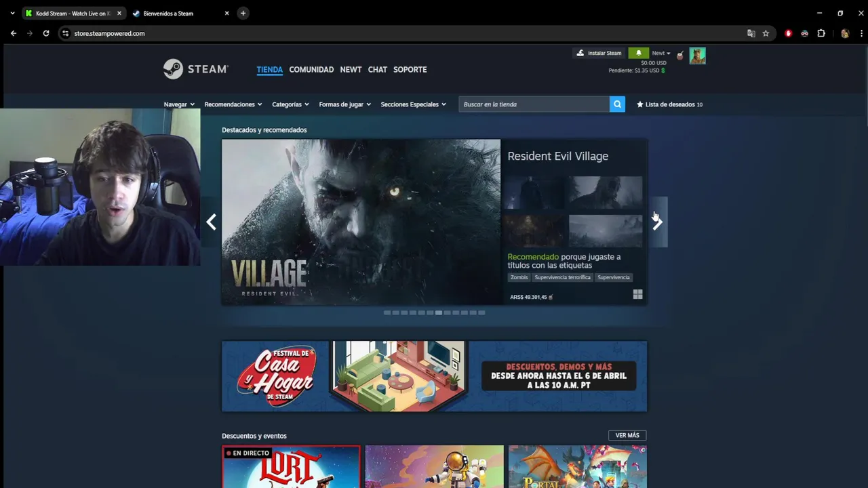The height and width of the screenshot is (488, 868).
Task: Click the Pendiente: $1.35 USD text
Action: (x=633, y=70)
